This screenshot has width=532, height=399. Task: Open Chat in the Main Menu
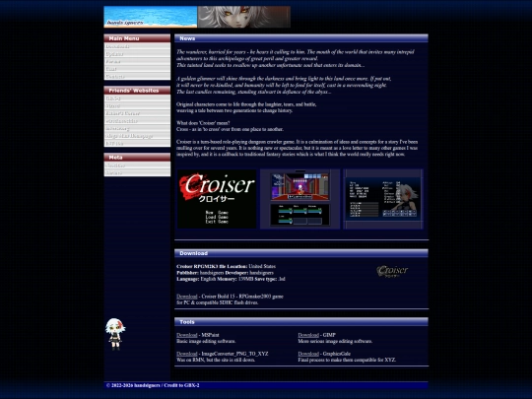(x=137, y=69)
